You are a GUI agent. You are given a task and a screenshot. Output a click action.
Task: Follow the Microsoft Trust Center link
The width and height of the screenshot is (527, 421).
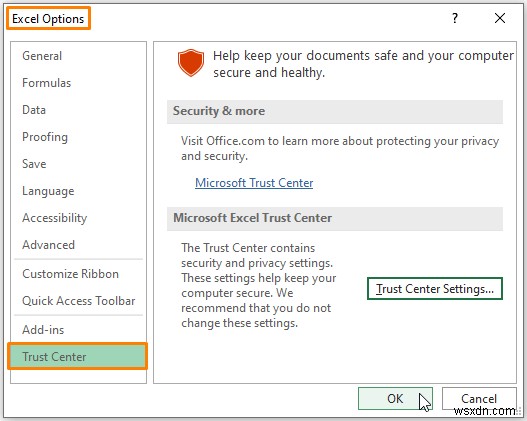254,183
